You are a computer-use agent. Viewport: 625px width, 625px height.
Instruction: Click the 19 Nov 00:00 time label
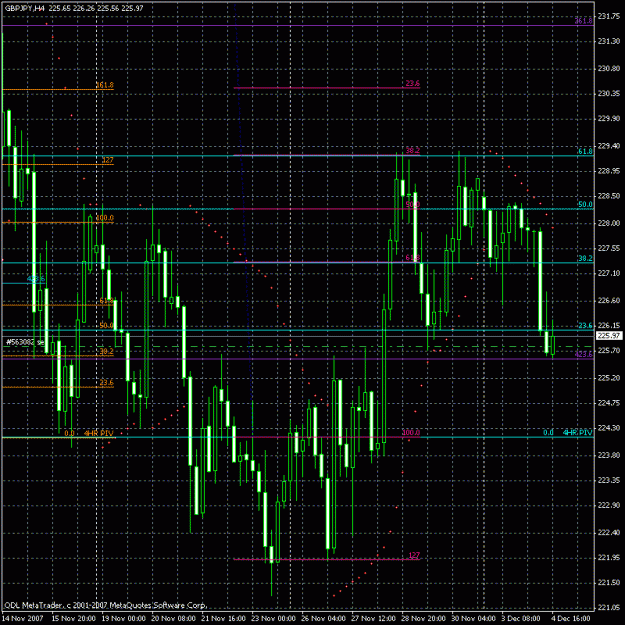point(124,619)
